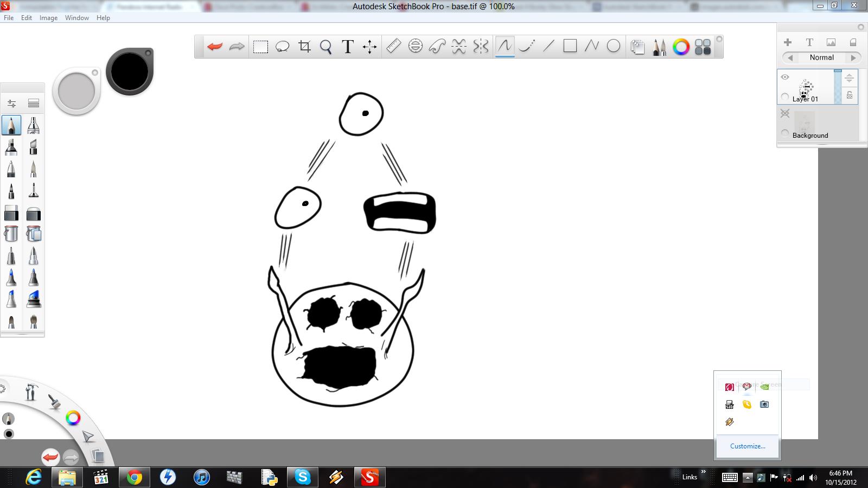868x488 pixels.
Task: Select the Move/Transform layer tool
Action: click(370, 47)
